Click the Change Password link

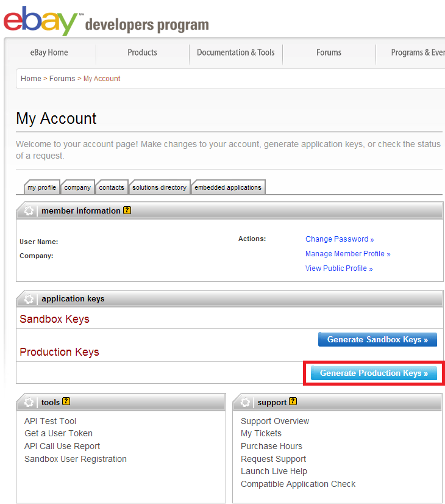[x=340, y=239]
